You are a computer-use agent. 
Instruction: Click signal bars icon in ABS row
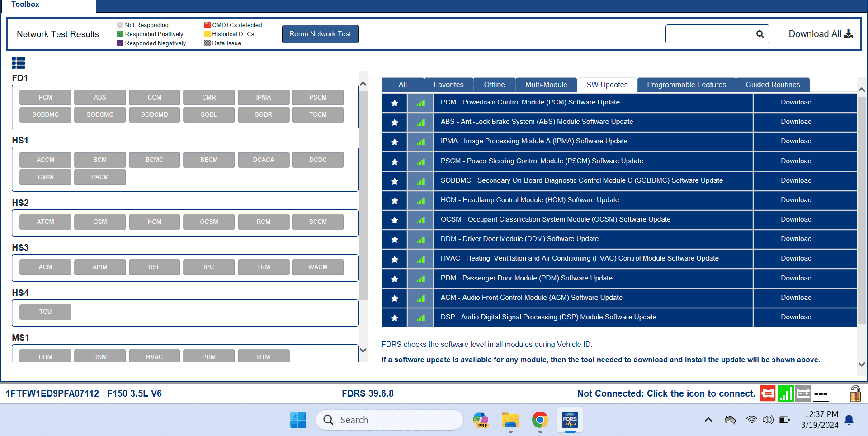tap(420, 122)
